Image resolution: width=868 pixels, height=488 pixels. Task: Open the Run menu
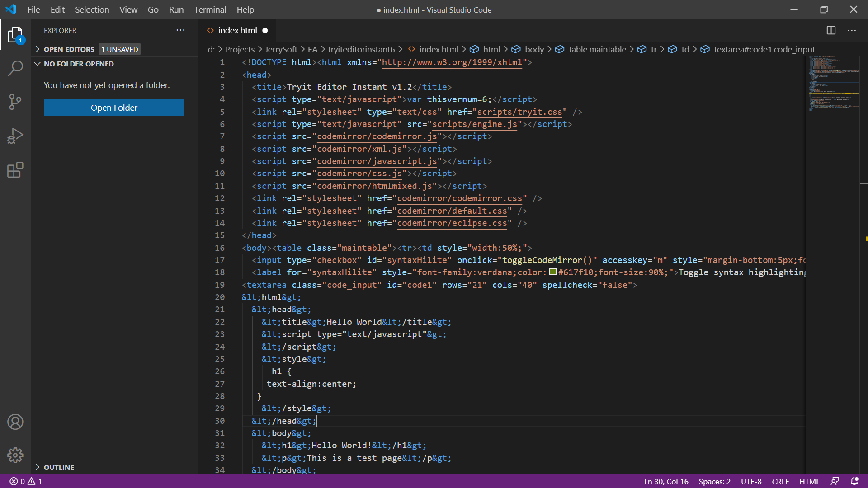(x=176, y=9)
